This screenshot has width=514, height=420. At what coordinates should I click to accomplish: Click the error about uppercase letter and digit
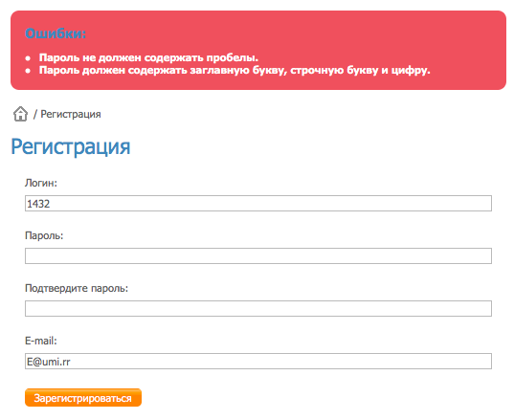click(x=235, y=71)
